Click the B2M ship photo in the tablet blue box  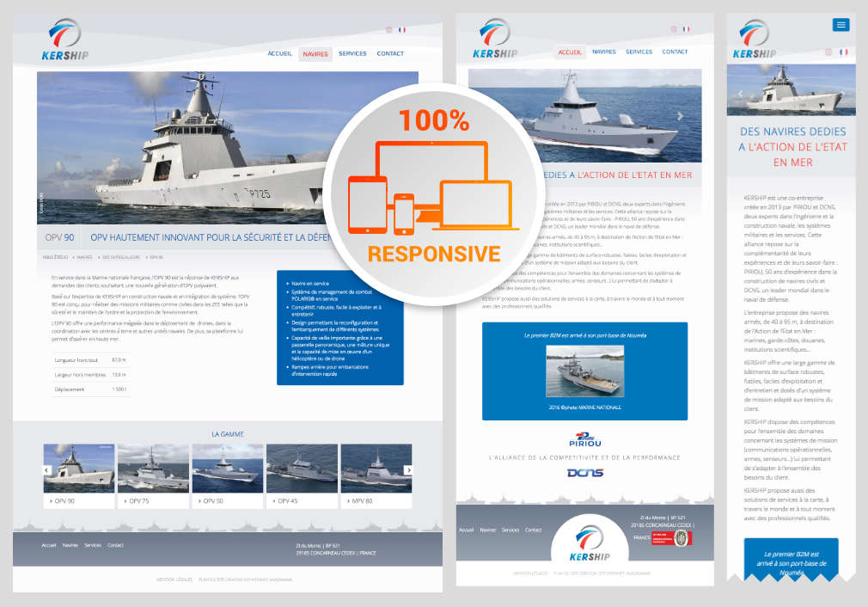(584, 371)
